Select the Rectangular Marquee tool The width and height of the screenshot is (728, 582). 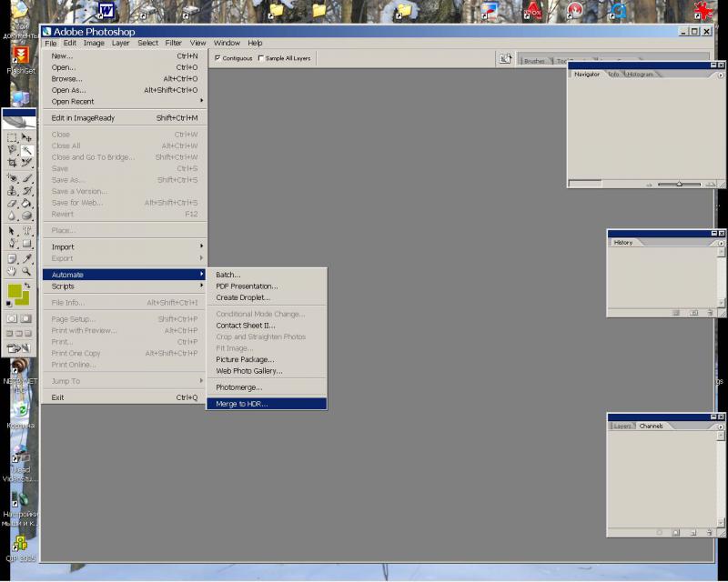tap(12, 138)
